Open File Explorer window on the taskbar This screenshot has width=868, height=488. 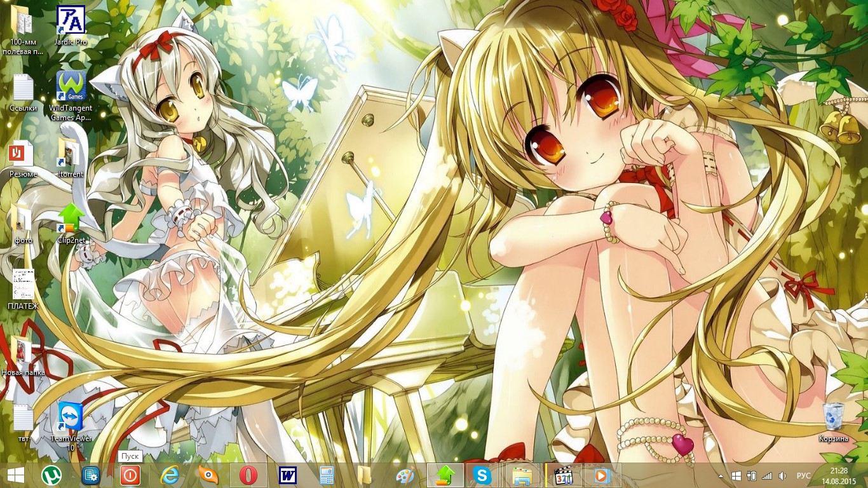(522, 475)
